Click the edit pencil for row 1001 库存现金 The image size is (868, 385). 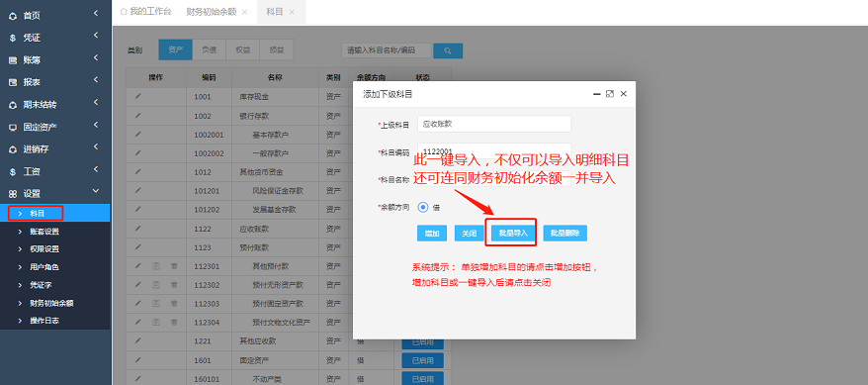point(137,96)
